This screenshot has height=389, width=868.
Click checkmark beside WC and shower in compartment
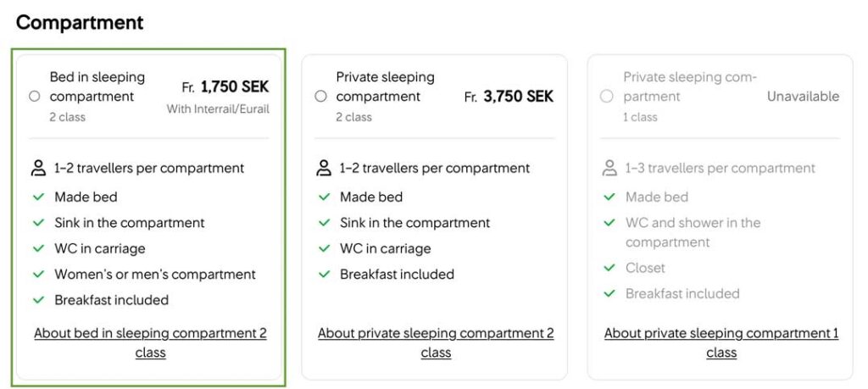[x=609, y=223]
